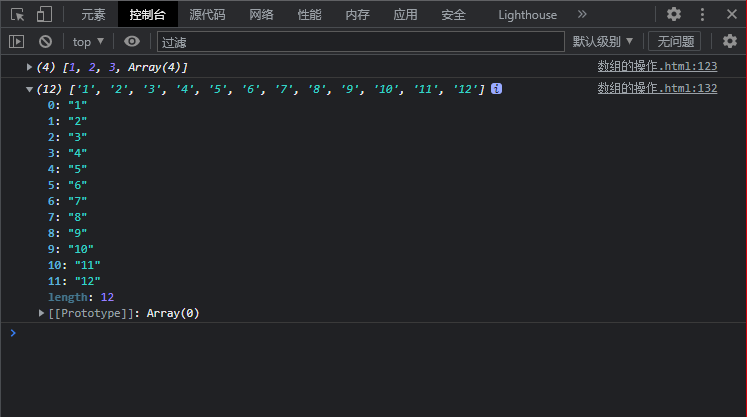Open the 性能 tab
Image resolution: width=747 pixels, height=417 pixels.
click(310, 15)
